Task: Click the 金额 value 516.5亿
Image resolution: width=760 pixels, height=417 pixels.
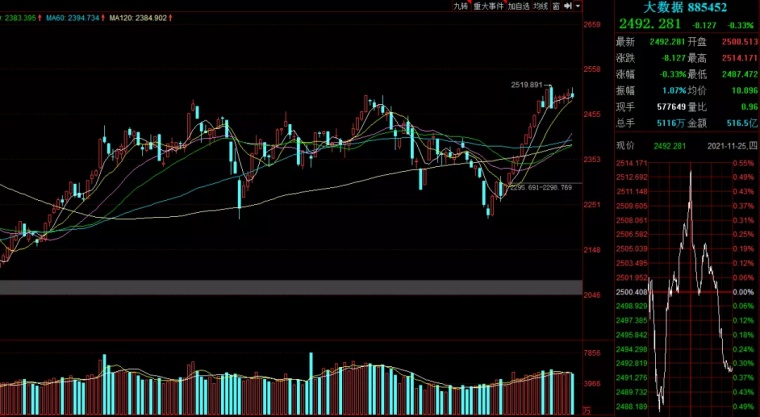Action: point(742,123)
